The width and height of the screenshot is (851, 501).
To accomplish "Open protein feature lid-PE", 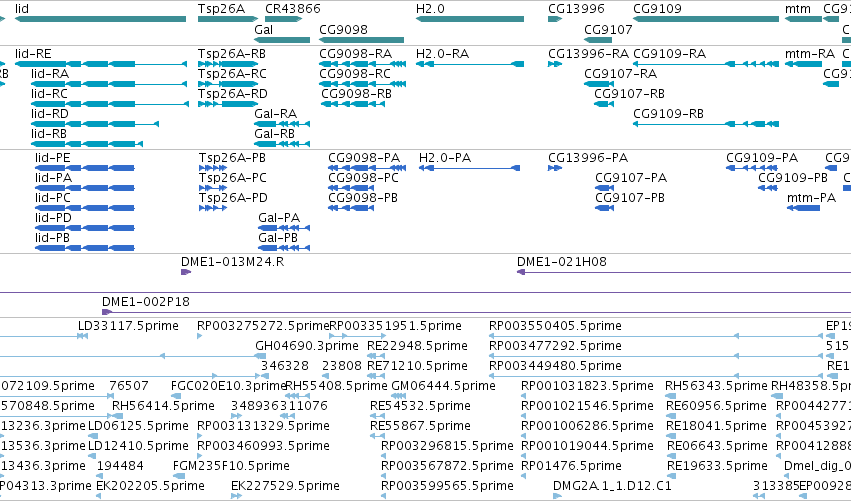I will tap(85, 168).
